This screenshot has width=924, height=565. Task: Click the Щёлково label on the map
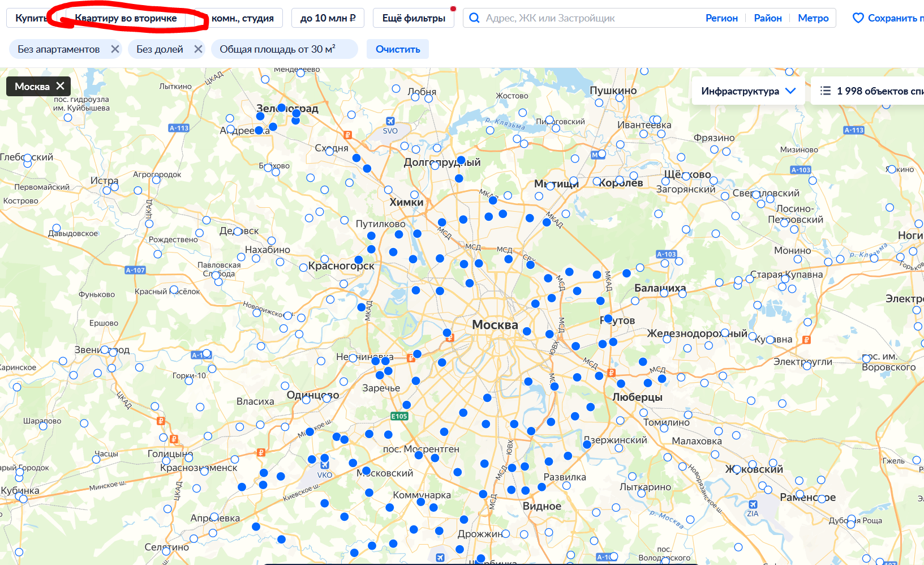[x=687, y=174]
